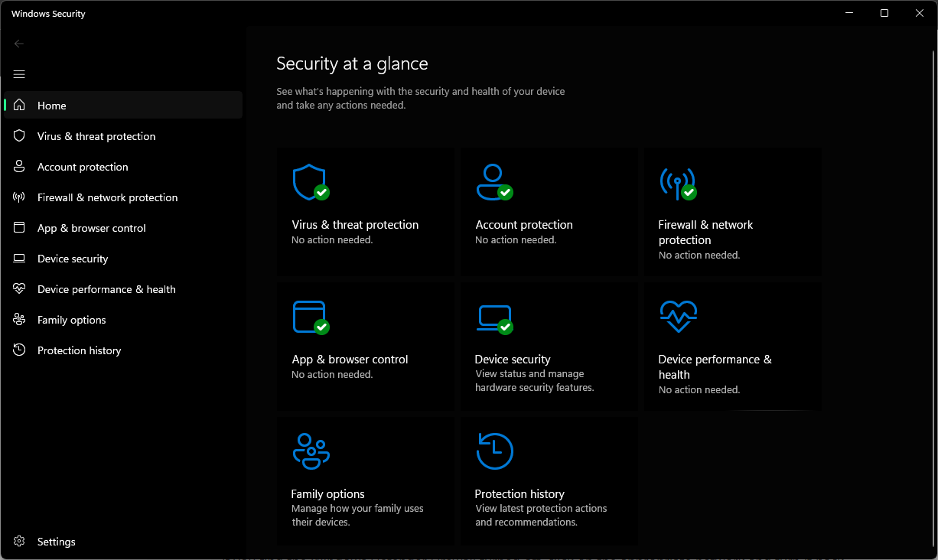Click green checkmark badge on Account protection tile
Viewport: 938px width, 560px height.
click(x=505, y=193)
